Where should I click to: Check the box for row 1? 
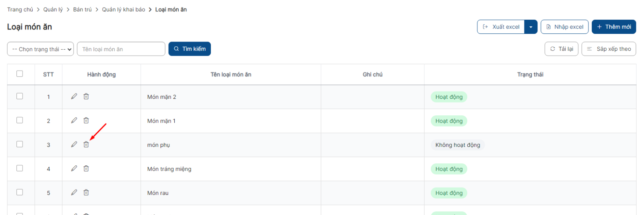(20, 96)
